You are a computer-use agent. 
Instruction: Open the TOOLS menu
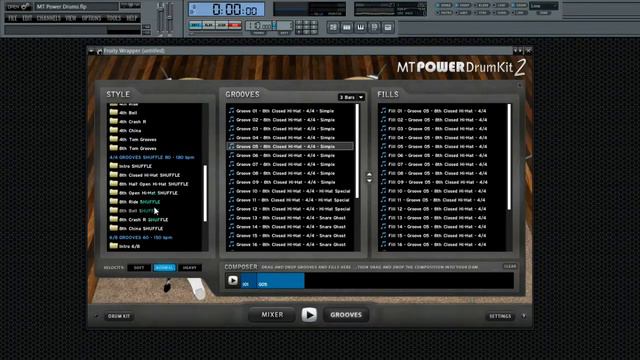click(x=114, y=18)
